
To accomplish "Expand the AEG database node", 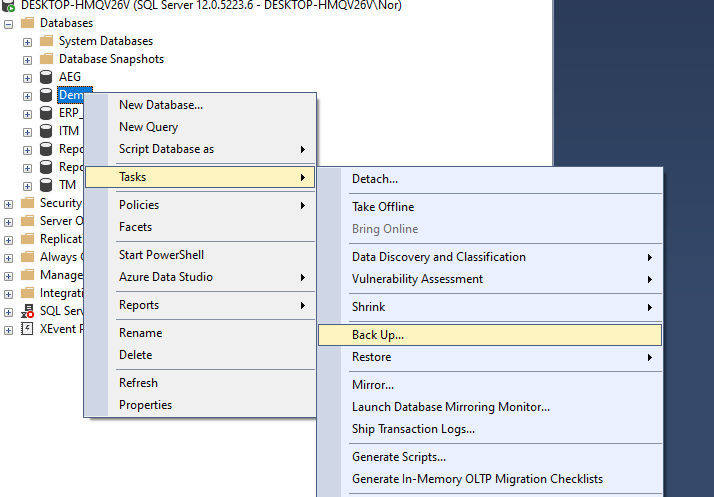I will [x=27, y=78].
